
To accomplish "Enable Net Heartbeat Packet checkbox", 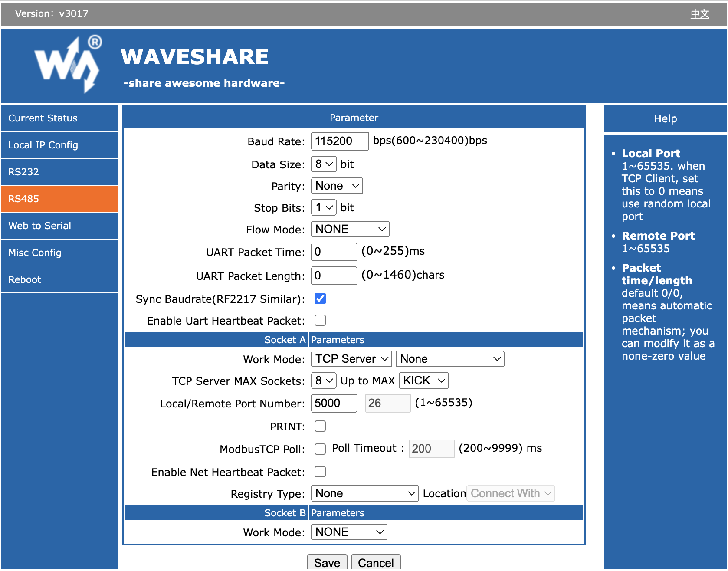I will pos(320,472).
